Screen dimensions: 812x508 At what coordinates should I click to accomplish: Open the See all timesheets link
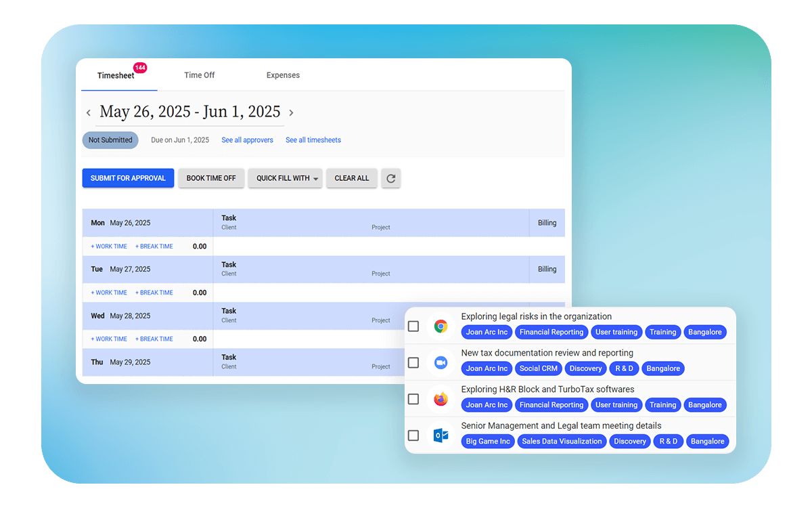click(x=313, y=140)
